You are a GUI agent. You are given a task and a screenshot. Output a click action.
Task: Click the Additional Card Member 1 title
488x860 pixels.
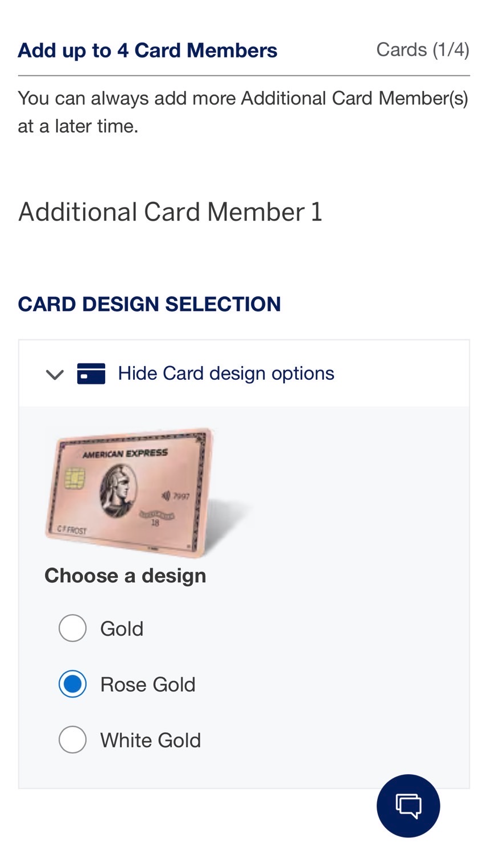[x=171, y=212]
